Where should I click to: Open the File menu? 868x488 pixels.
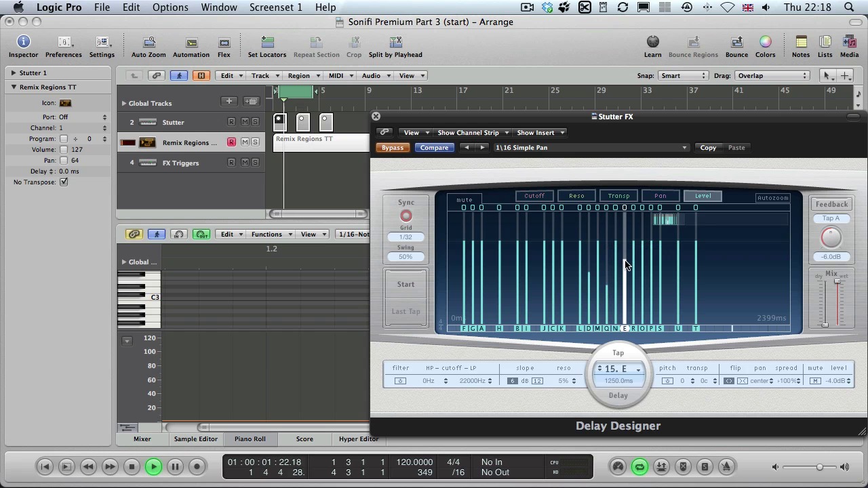[102, 7]
